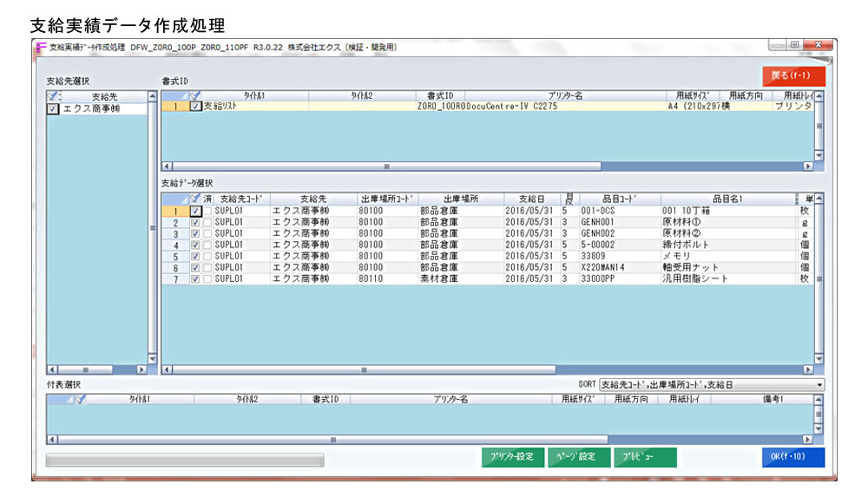Viewport: 868px width, 497px height.
Task: Close the application window
Action: click(x=819, y=45)
